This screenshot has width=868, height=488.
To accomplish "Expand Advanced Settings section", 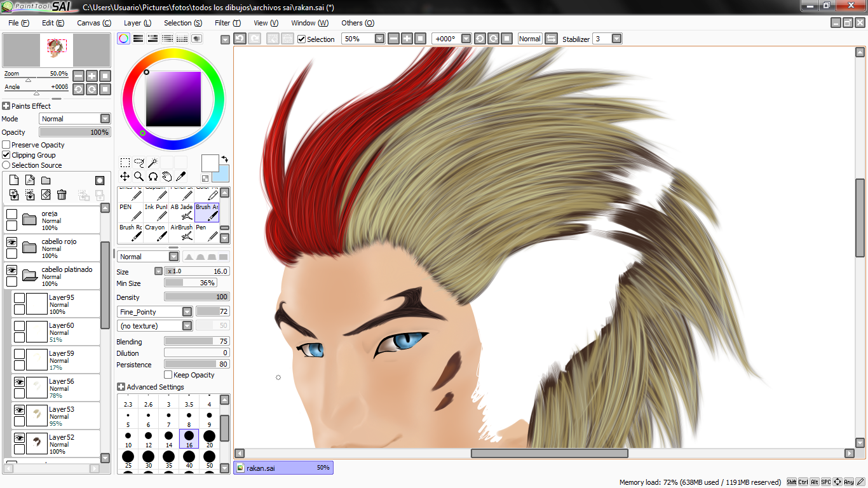I will click(121, 387).
